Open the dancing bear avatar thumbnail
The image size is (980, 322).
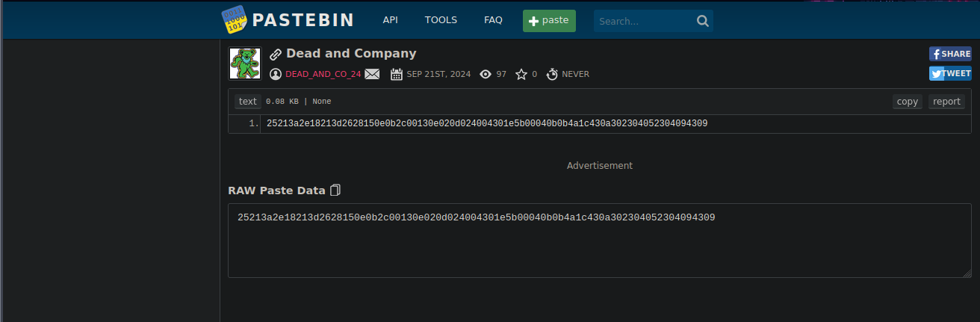coord(245,64)
